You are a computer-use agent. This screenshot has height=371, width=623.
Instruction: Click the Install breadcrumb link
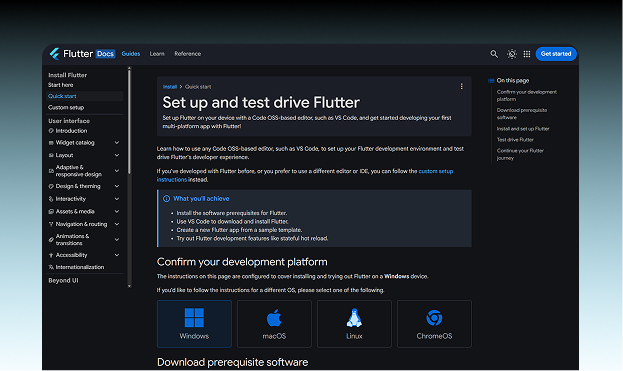170,87
